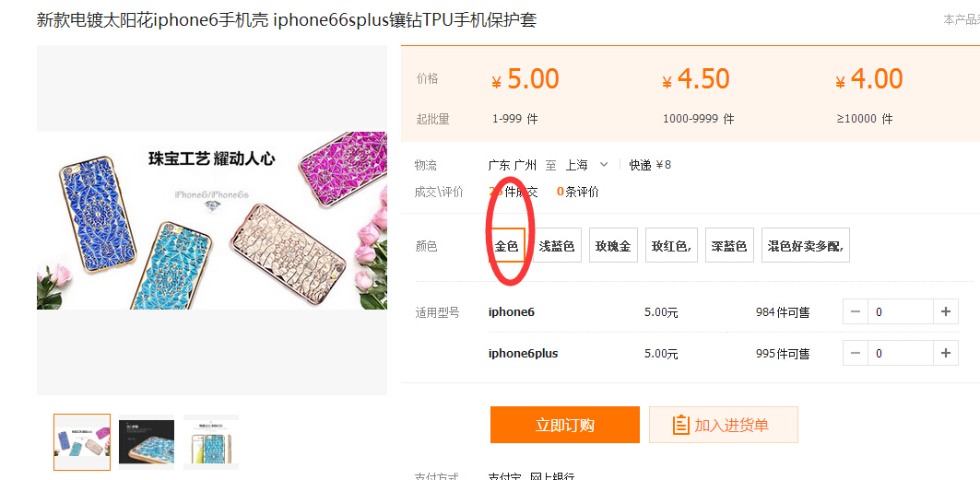Select the second dark background thumbnail
Image resolution: width=980 pixels, height=480 pixels.
(147, 442)
